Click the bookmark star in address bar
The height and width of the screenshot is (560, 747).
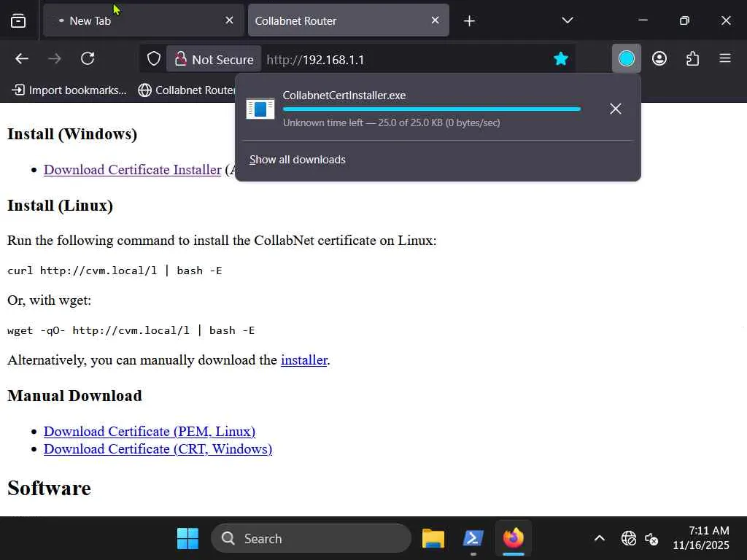click(561, 58)
